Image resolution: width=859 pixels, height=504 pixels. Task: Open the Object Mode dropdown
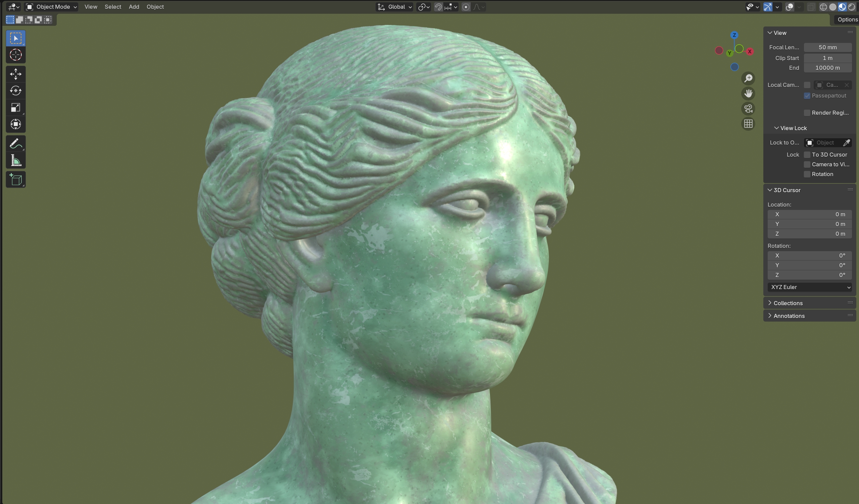pyautogui.click(x=52, y=7)
